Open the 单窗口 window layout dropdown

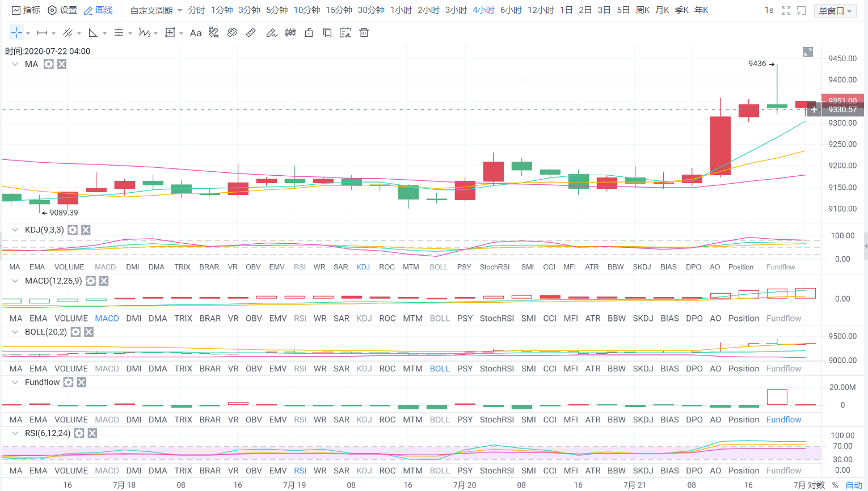(x=835, y=11)
